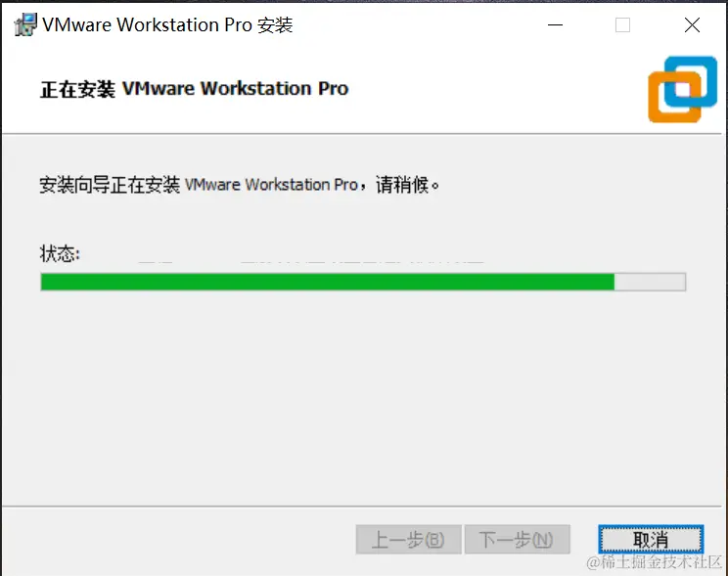Screen dimensions: 728x576
Task: Click the disabled 下一步(N) next button
Action: pyautogui.click(x=517, y=540)
